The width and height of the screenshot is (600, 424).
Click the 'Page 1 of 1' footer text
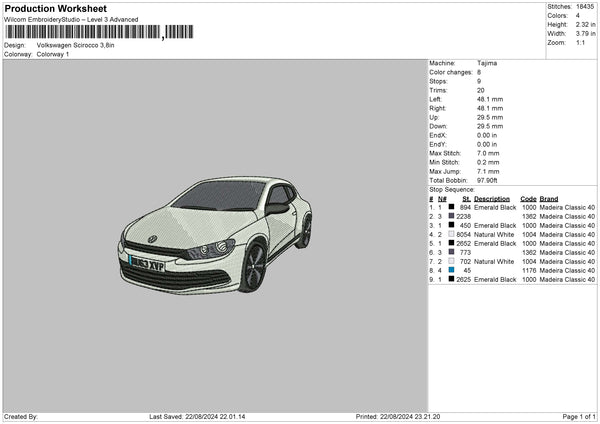pyautogui.click(x=579, y=416)
